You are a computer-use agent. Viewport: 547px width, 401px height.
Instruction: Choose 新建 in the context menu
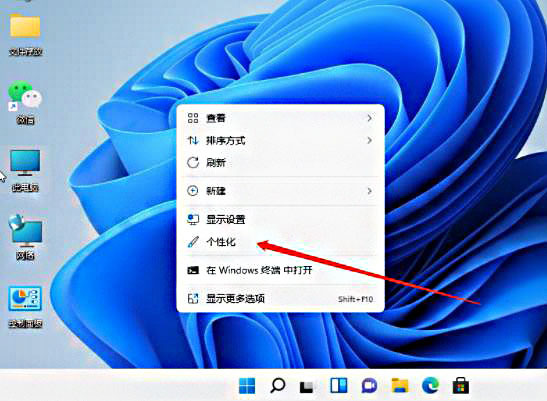pos(280,191)
